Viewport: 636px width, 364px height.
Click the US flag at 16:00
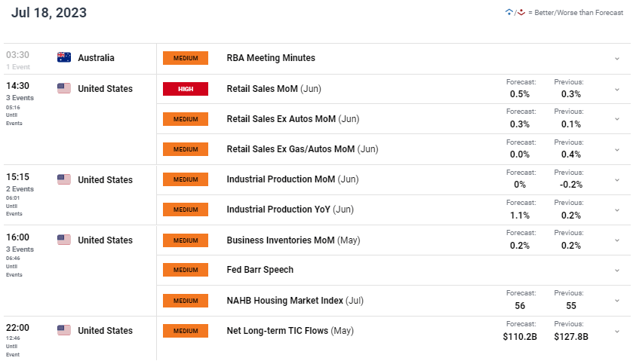click(64, 240)
